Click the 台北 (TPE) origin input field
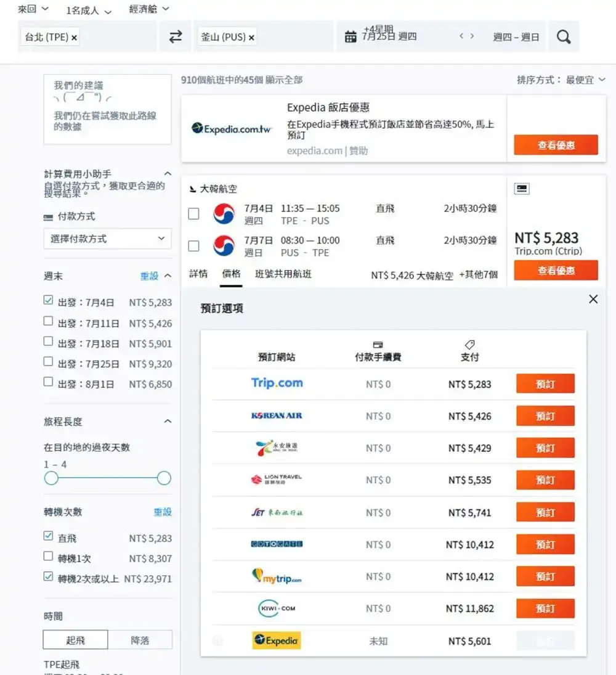The width and height of the screenshot is (616, 675). pos(87,37)
